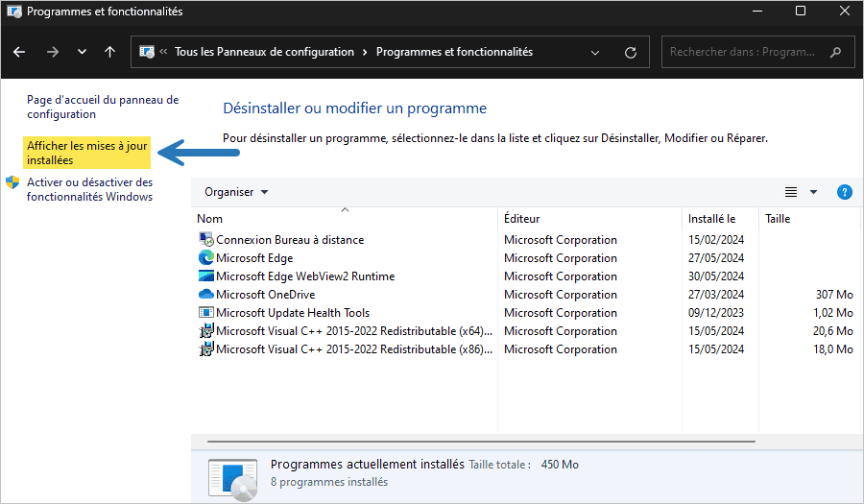Click the Remote Desktop Connection icon
864x504 pixels.
[206, 239]
